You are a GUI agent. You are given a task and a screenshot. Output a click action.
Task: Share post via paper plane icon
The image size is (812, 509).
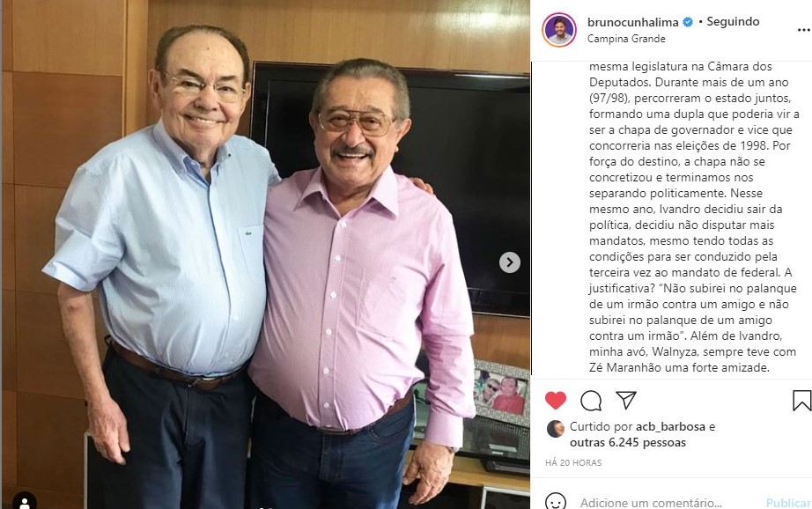coord(625,400)
